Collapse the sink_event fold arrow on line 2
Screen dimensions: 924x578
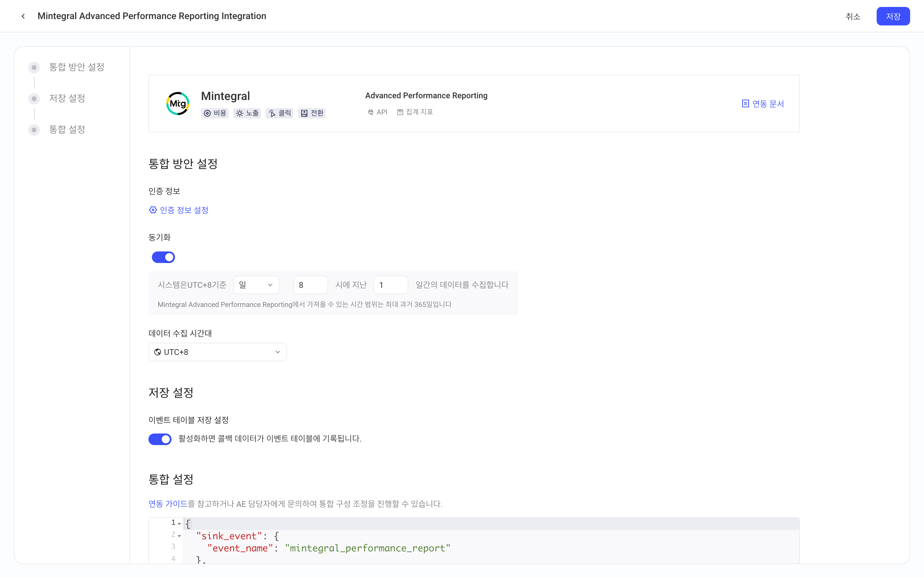pyautogui.click(x=179, y=536)
